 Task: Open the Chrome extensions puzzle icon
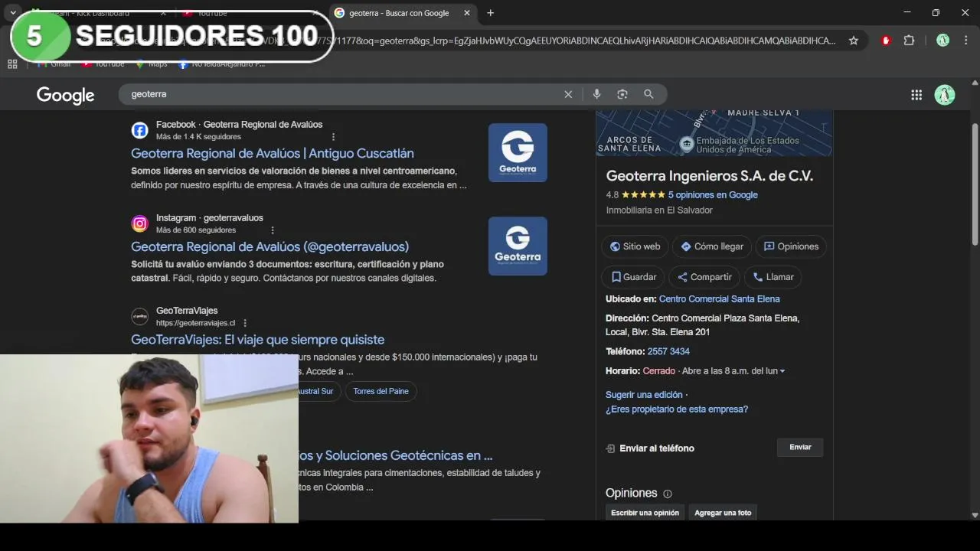pyautogui.click(x=909, y=41)
